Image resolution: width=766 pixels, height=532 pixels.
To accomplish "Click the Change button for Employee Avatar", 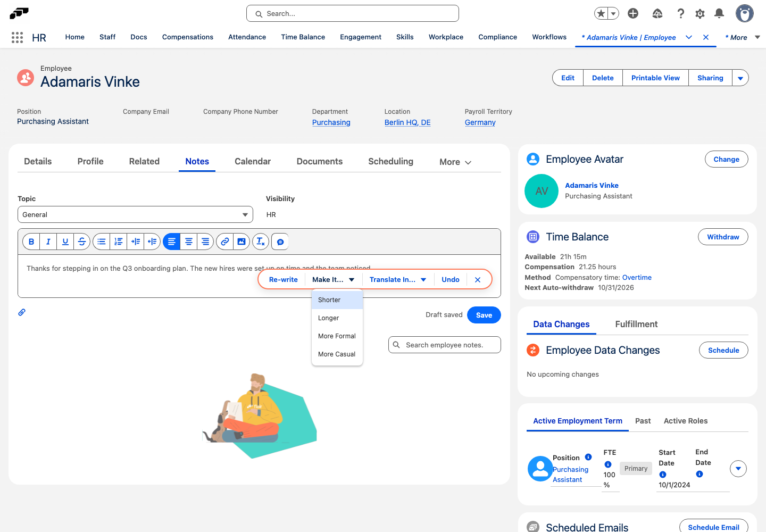I will click(727, 159).
